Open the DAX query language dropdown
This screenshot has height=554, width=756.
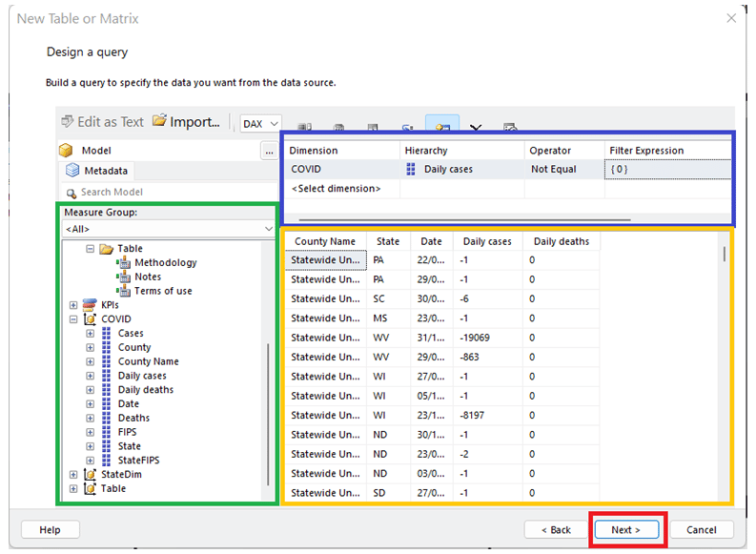[x=260, y=124]
